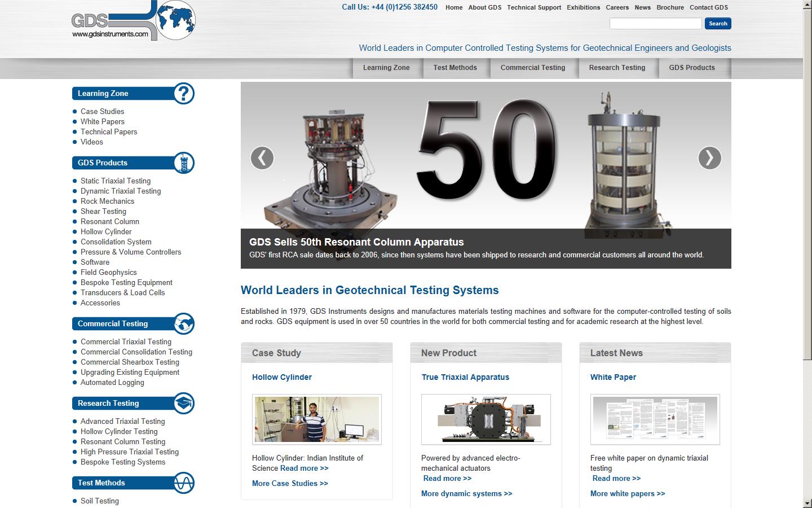Viewport: 812px width, 508px height.
Task: Click the Commercial Testing handshake icon
Action: pos(184,324)
